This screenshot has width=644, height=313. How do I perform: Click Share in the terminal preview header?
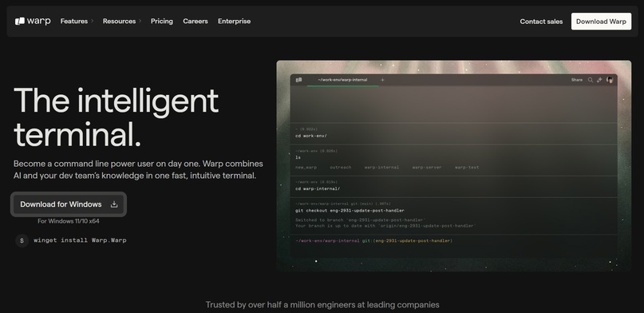tap(577, 80)
